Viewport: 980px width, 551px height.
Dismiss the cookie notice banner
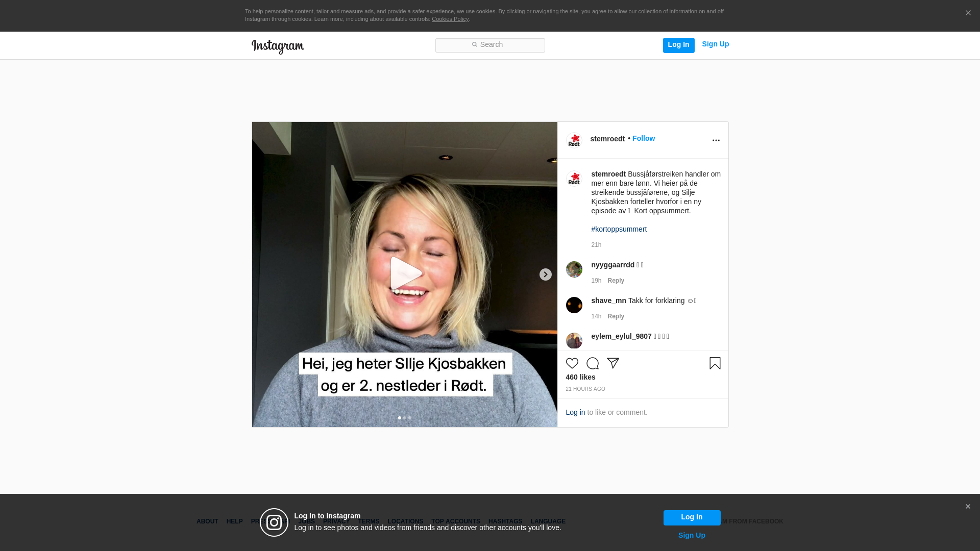click(x=968, y=13)
